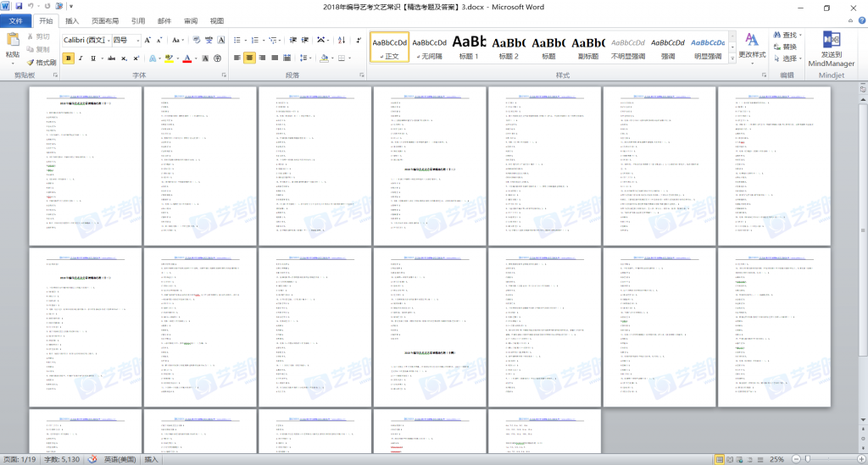The image size is (868, 465).
Task: Switch to the 页面布局 (Page Layout) tab
Action: coord(105,21)
